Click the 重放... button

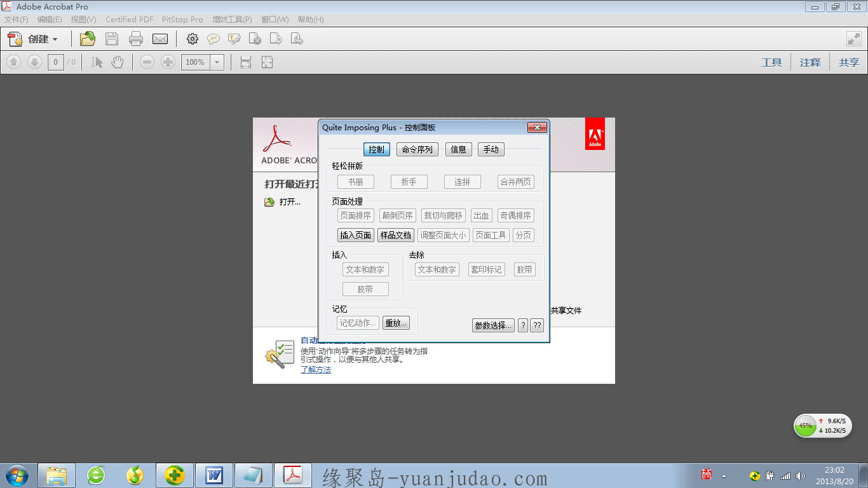[x=396, y=323]
